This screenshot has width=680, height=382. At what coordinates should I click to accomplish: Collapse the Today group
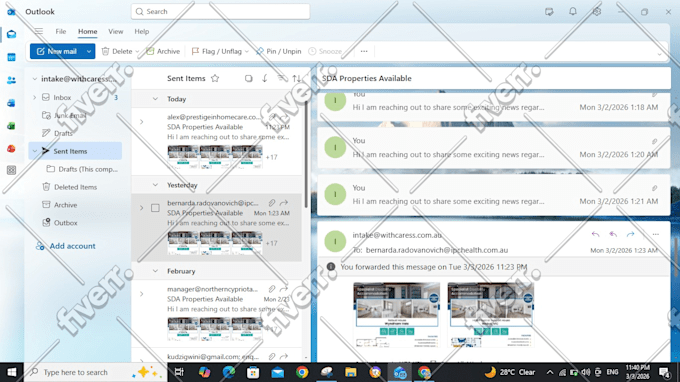point(155,99)
